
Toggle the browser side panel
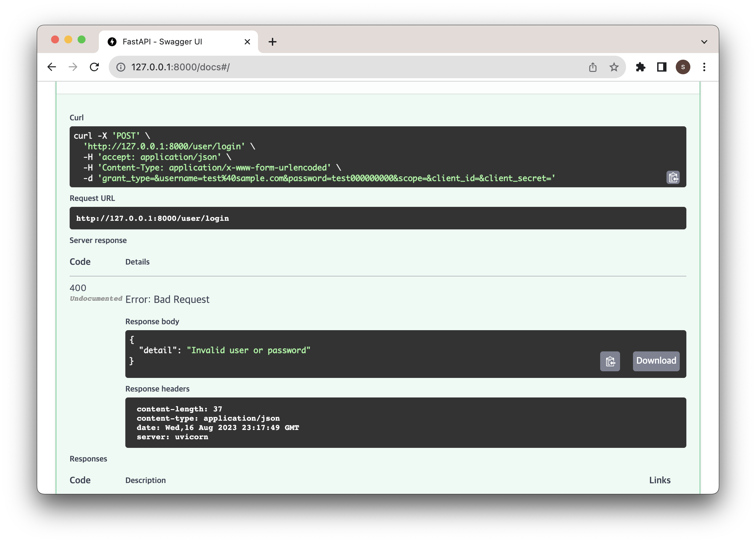tap(661, 67)
